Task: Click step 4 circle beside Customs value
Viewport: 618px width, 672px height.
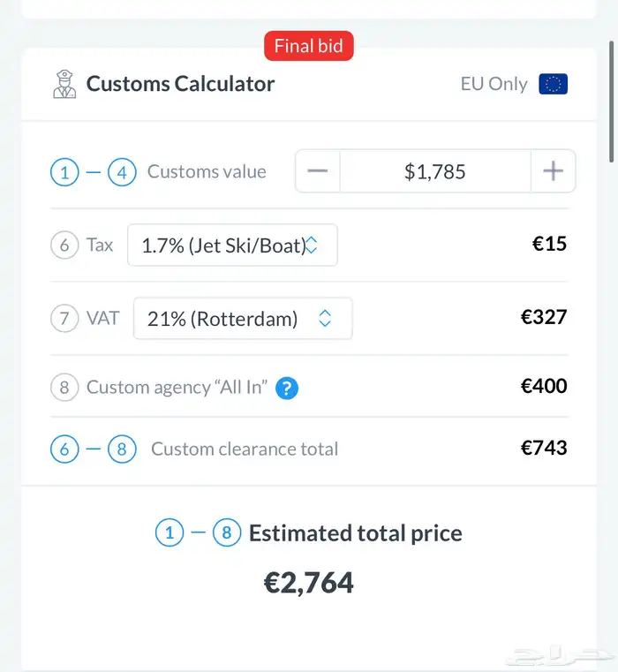Action: tap(122, 171)
